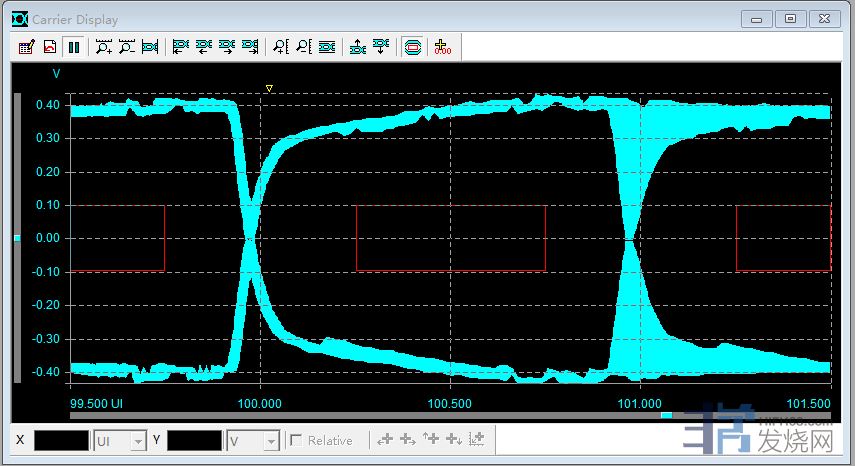Screen dimensions: 855x466
Task: Click the pause button in the toolbar
Action: 74,46
